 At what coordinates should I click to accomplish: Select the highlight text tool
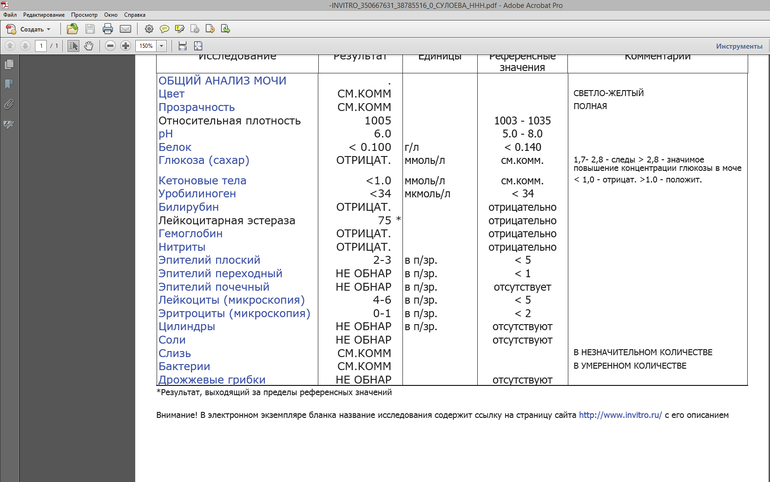179,29
